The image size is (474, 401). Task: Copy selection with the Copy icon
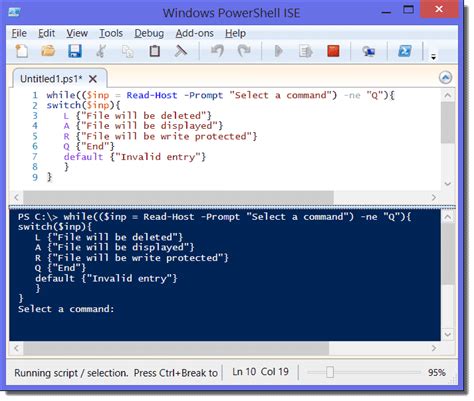[x=128, y=51]
